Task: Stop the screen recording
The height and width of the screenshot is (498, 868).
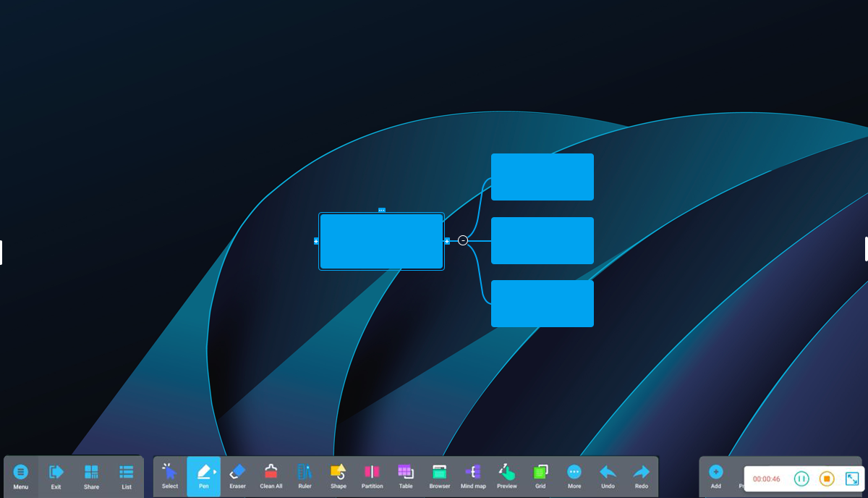Action: click(x=827, y=478)
